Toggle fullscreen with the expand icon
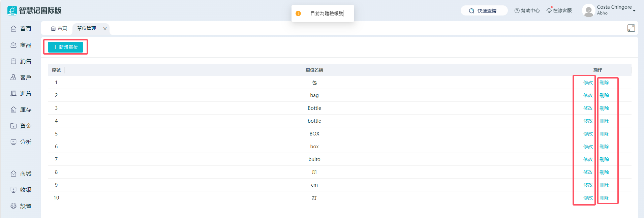Viewport: 644px width, 218px height. pos(631,28)
